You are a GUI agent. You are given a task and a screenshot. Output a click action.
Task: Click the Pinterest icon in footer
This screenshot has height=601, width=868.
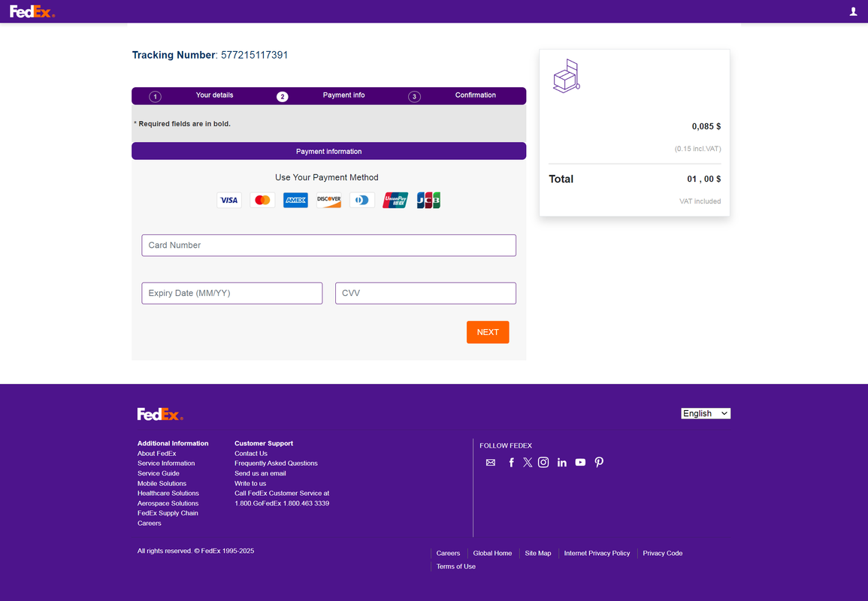point(599,463)
